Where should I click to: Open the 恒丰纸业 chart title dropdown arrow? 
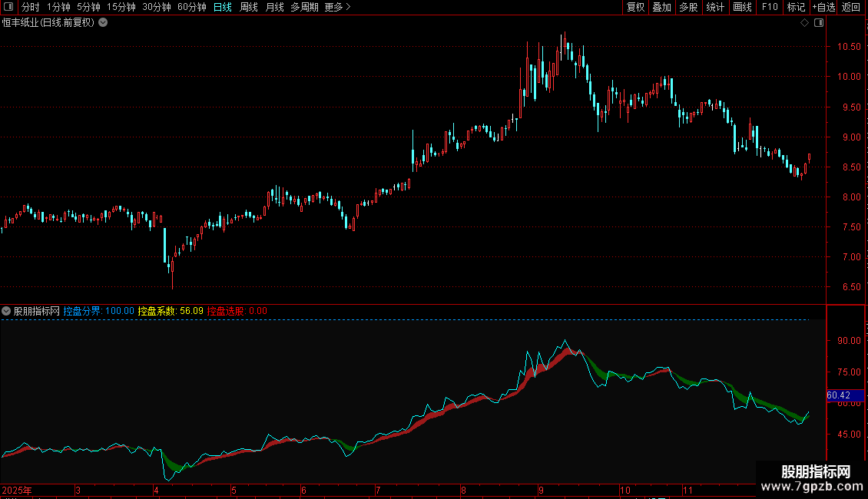104,23
